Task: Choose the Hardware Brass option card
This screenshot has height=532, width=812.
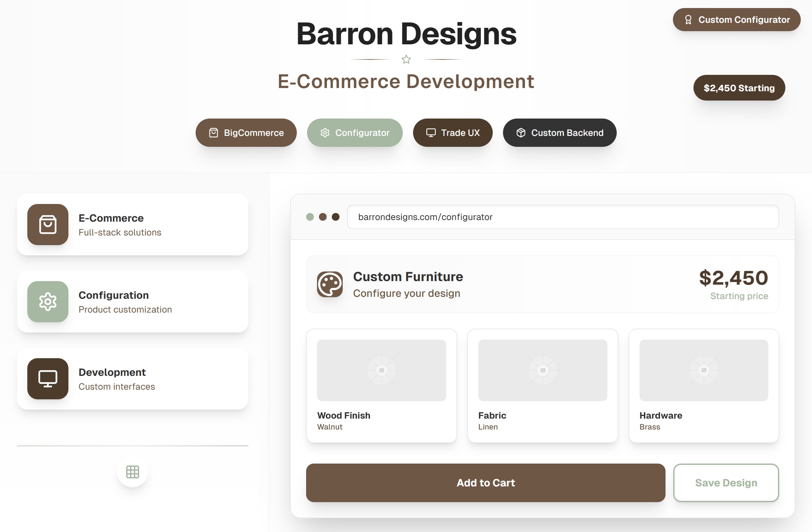Action: tap(704, 386)
